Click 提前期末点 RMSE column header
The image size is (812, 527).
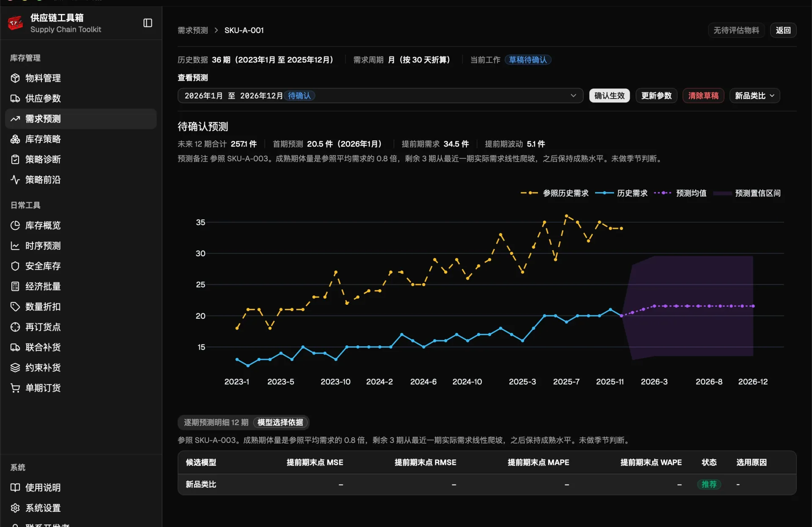coord(425,462)
